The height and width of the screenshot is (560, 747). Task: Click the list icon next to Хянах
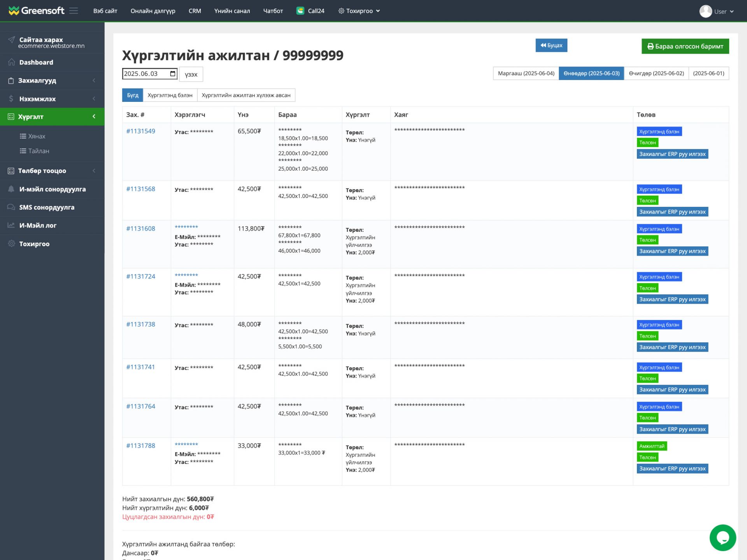[23, 136]
